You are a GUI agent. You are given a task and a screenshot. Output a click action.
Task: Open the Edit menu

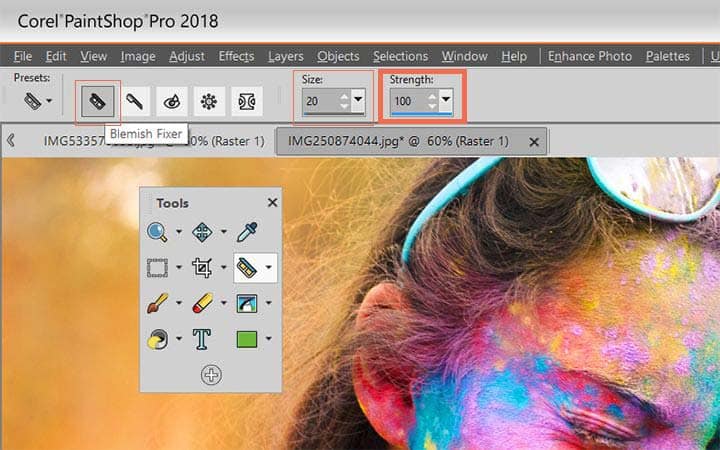tap(56, 56)
